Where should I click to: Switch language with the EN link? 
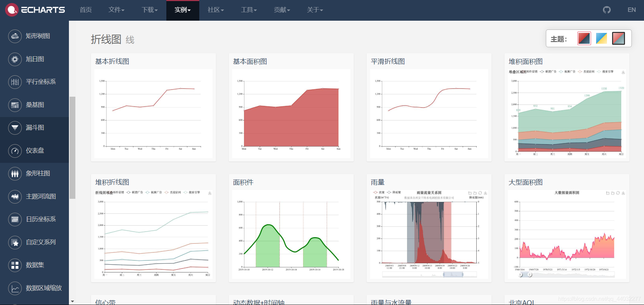(631, 10)
